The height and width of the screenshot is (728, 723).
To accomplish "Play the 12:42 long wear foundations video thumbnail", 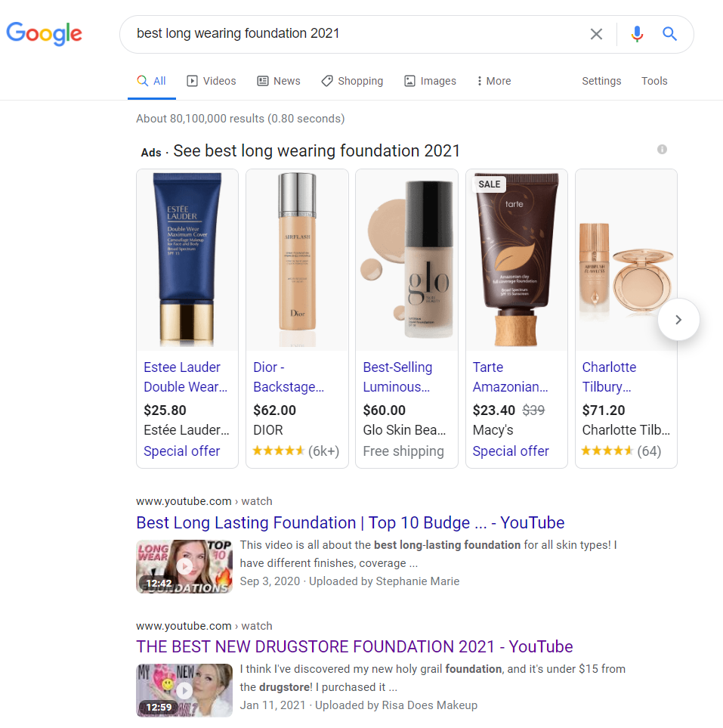I will tap(184, 566).
